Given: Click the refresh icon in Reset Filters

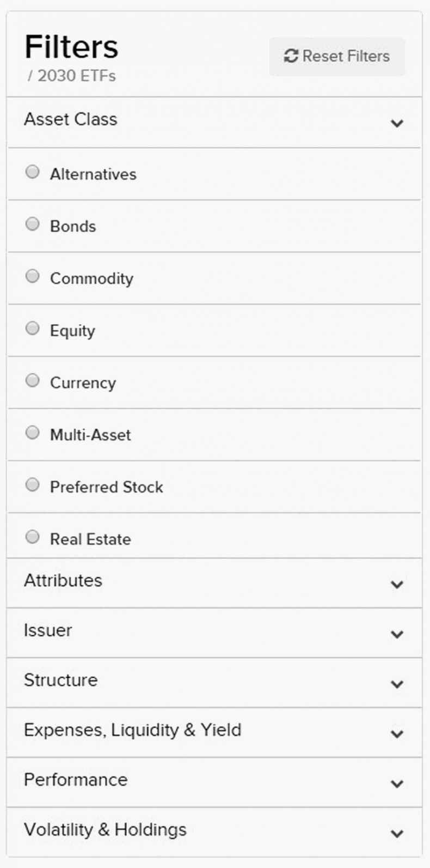Looking at the screenshot, I should (x=291, y=56).
